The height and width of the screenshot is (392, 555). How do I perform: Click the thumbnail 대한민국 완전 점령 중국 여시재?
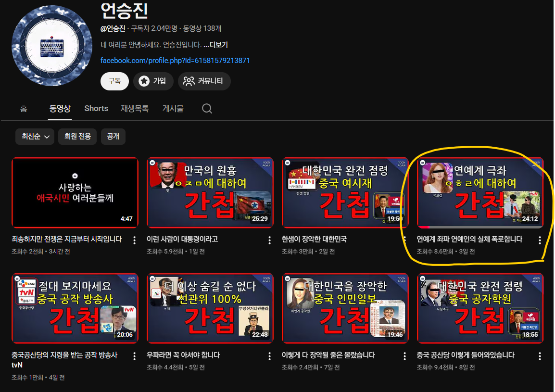pyautogui.click(x=345, y=193)
